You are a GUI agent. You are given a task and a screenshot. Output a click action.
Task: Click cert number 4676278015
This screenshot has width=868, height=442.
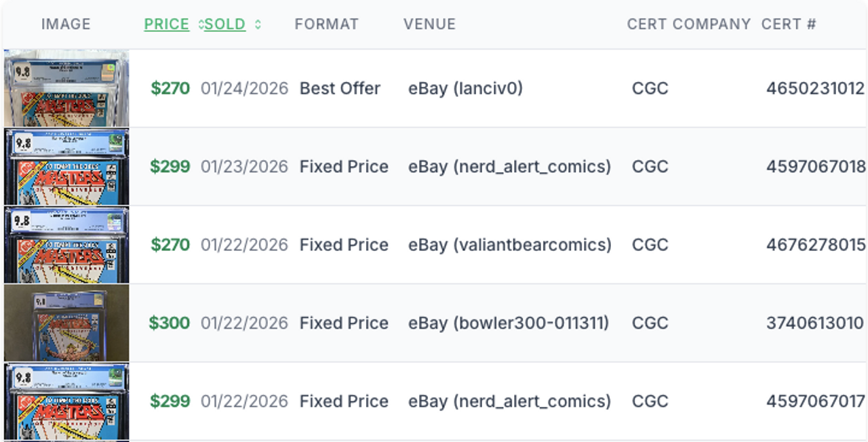tap(815, 245)
